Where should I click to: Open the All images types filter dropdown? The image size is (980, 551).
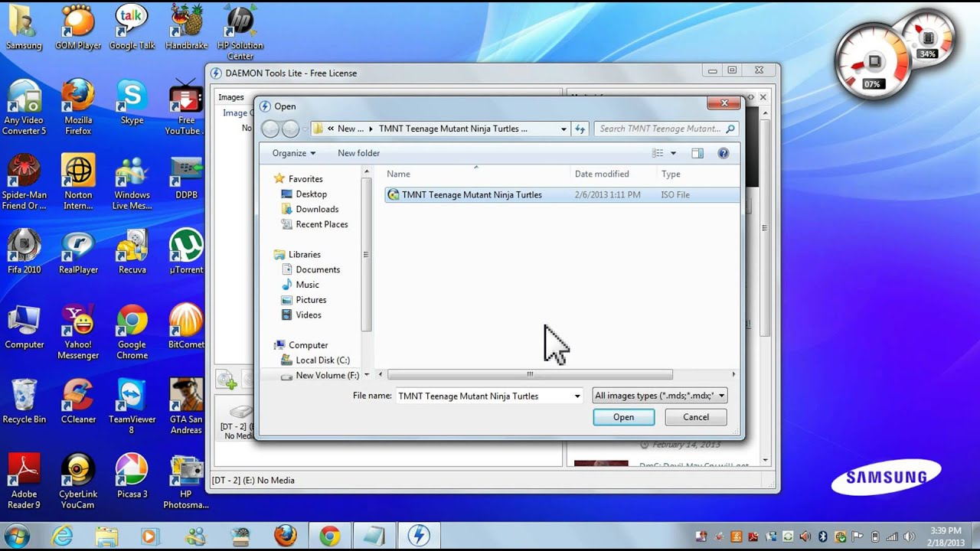[x=659, y=396]
